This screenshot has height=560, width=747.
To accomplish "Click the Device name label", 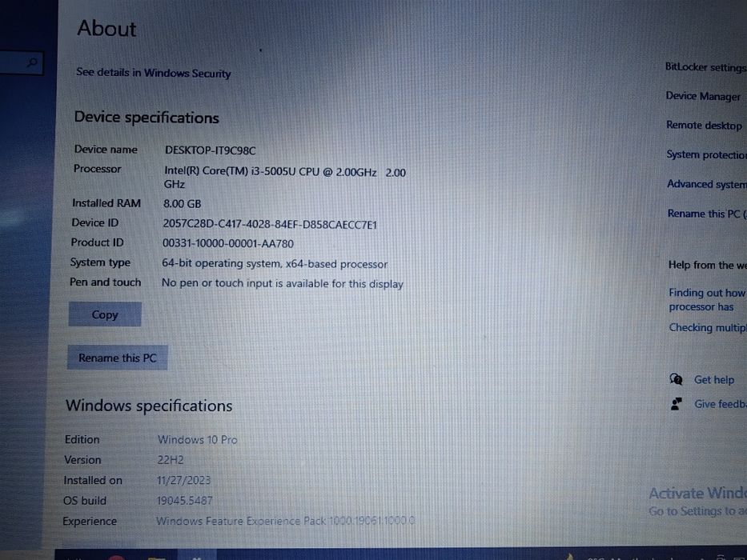I will point(106,150).
